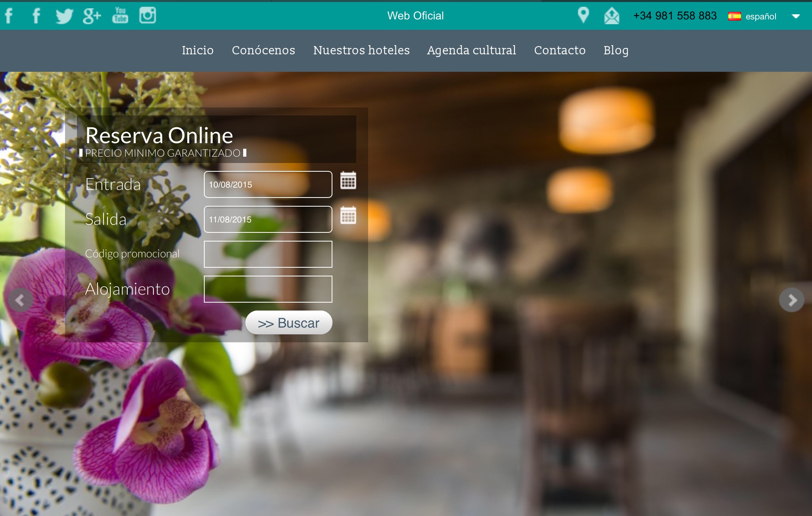
Task: Navigate to the Conócenos page
Action: point(263,50)
